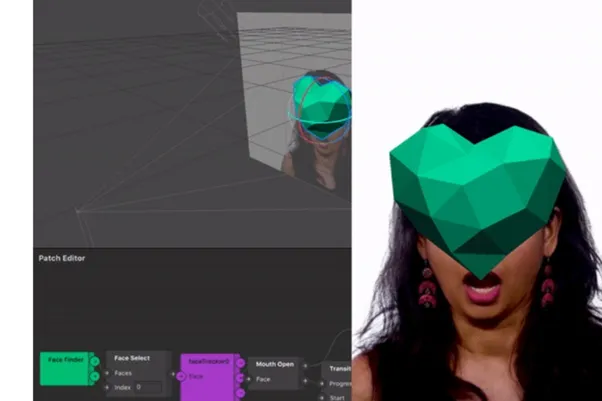Click the Face Select output port

pos(173,374)
